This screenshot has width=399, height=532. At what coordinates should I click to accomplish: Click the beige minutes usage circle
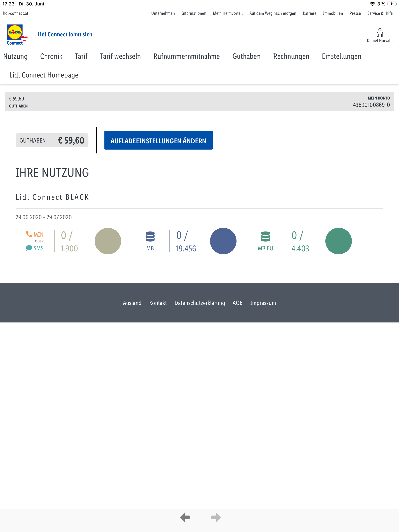coord(108,241)
